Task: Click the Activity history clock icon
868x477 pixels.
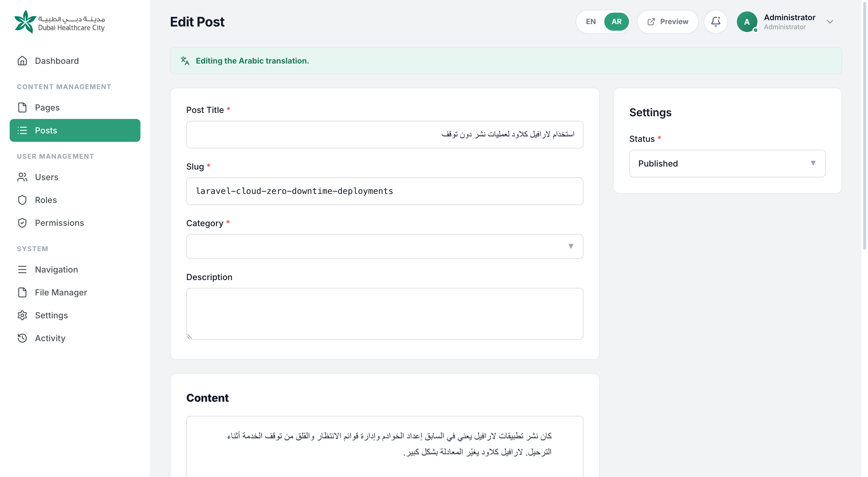Action: point(22,338)
